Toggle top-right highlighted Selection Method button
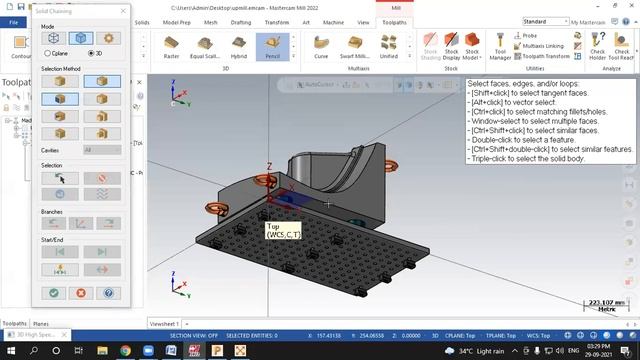 tap(102, 81)
